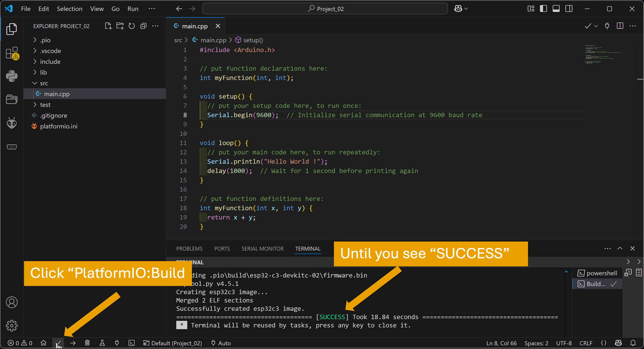644x349 pixels.
Task: Change indentation via Spaces: 2
Action: point(536,343)
